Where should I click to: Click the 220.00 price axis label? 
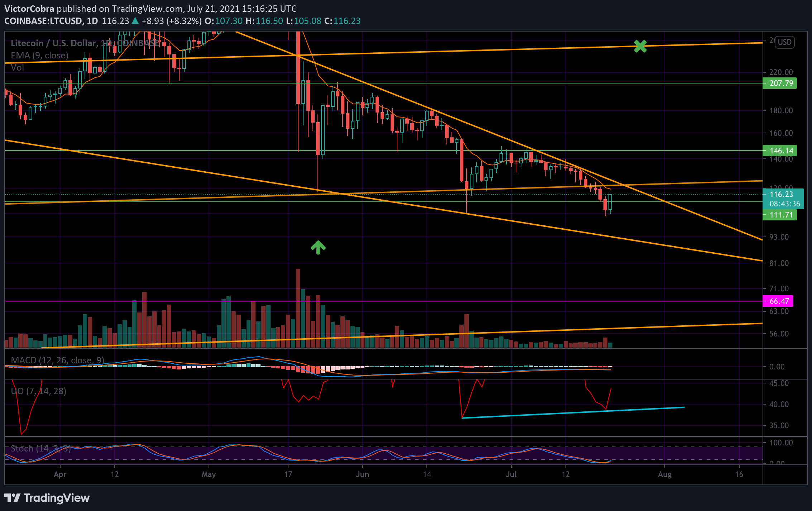coord(781,72)
